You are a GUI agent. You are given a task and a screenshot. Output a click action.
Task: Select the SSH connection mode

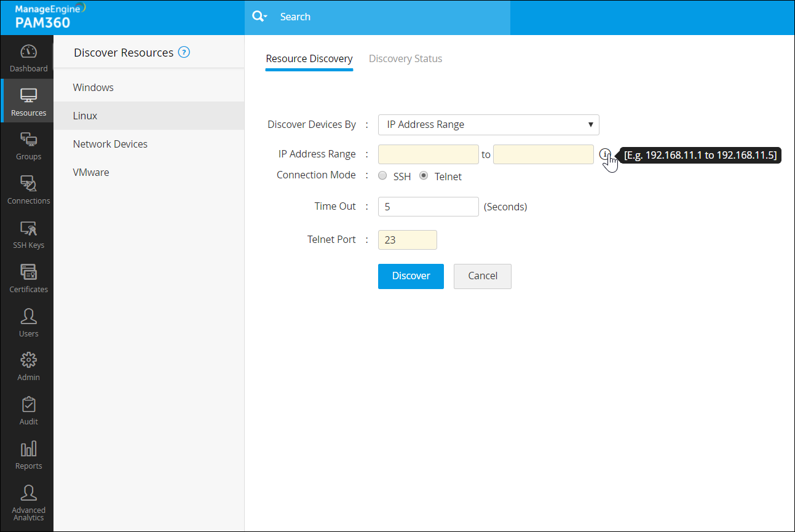[x=382, y=175]
